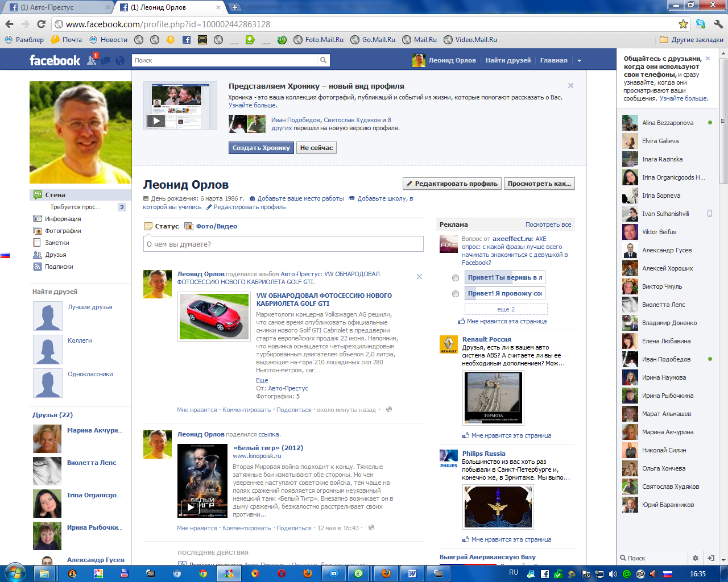
Task: Click 'Не сейчас' button
Action: click(x=316, y=148)
